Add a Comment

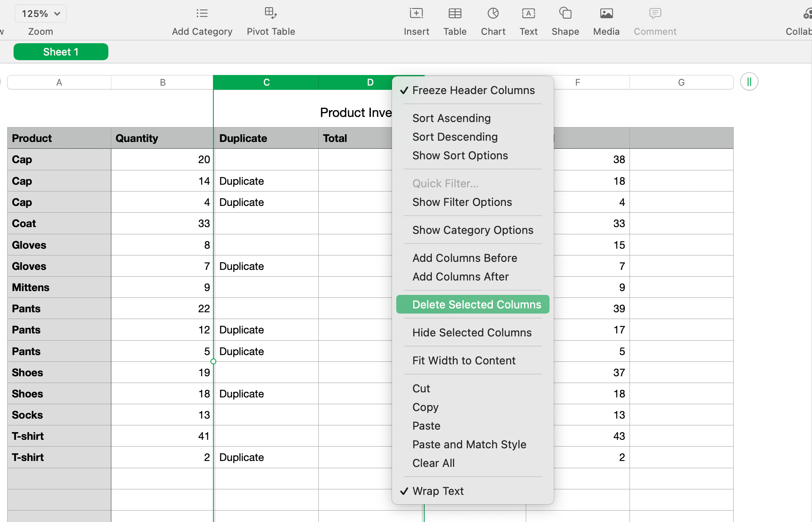(654, 20)
